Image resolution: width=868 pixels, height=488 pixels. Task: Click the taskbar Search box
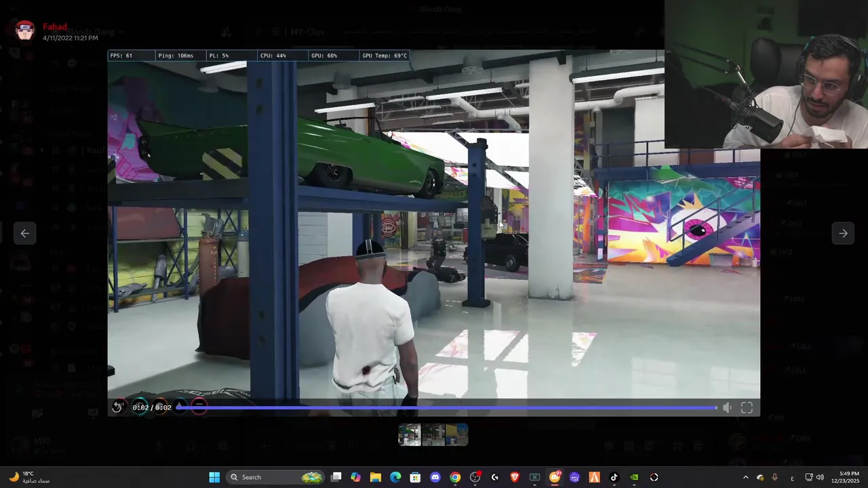[275, 477]
